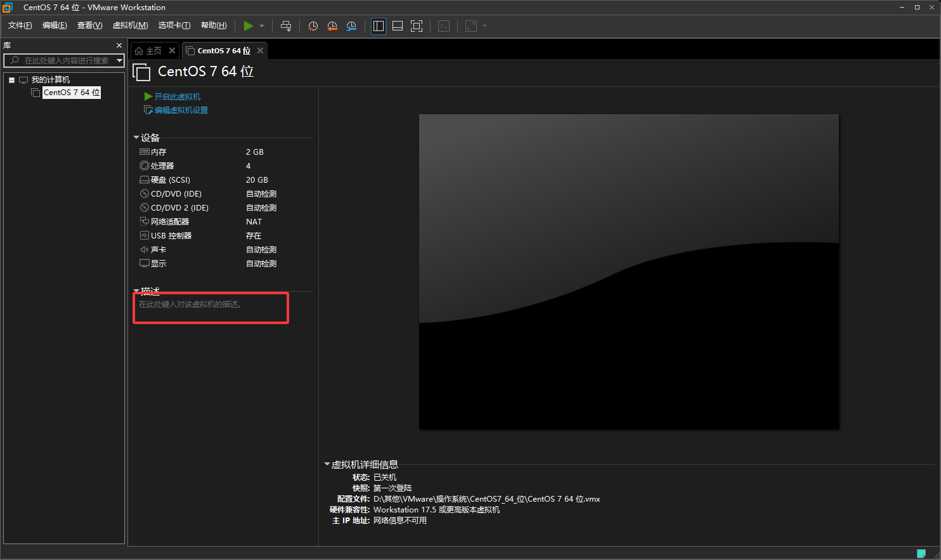Click the 网络适配器 network icon
941x560 pixels.
click(145, 222)
